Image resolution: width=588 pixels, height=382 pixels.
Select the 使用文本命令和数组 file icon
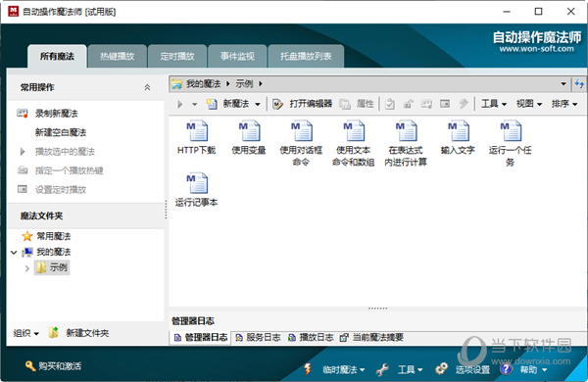point(354,130)
